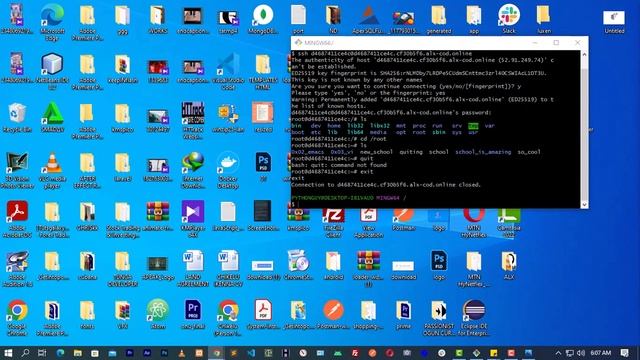Open the MongoDB Compass desktop shortcut
The image size is (640, 360).
tap(263, 19)
